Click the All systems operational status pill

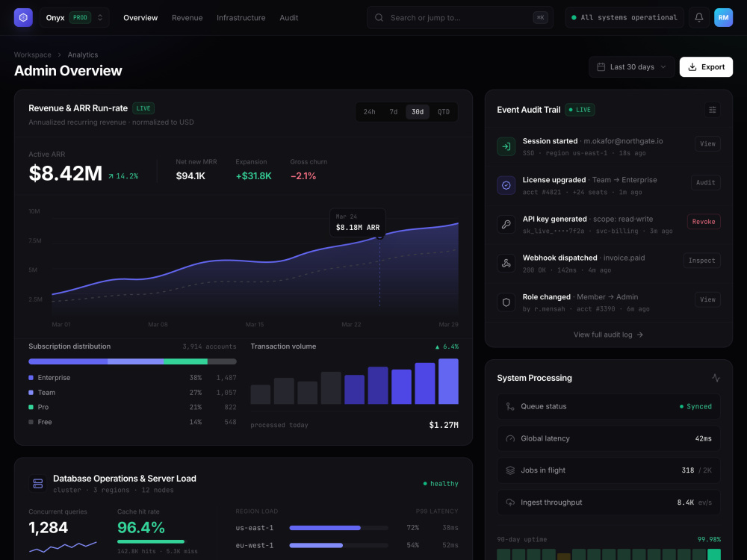[624, 18]
